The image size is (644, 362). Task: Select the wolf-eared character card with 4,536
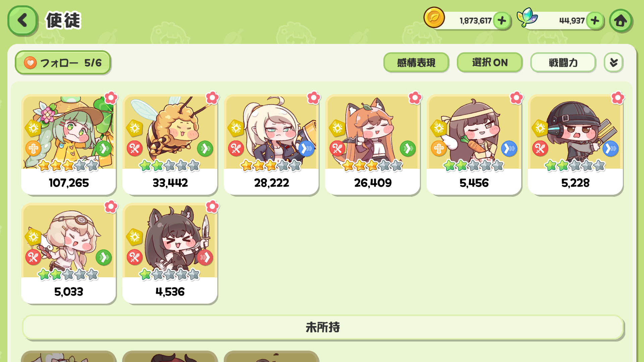click(170, 254)
